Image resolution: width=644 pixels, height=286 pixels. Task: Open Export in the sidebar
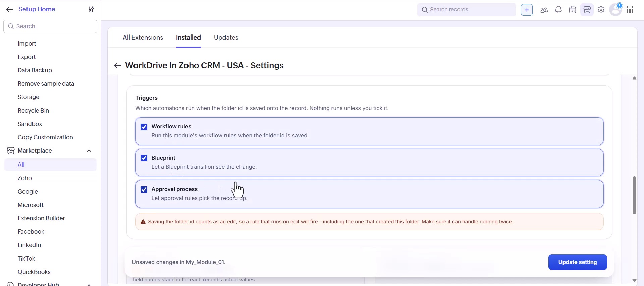[x=26, y=57]
